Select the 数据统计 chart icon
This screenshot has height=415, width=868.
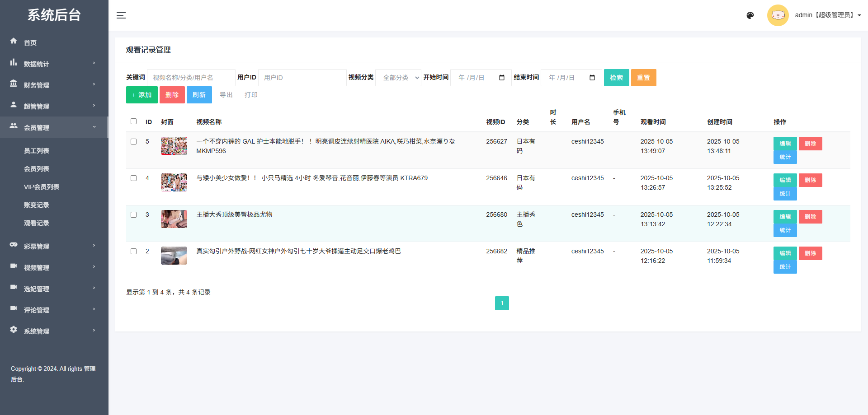click(x=14, y=63)
